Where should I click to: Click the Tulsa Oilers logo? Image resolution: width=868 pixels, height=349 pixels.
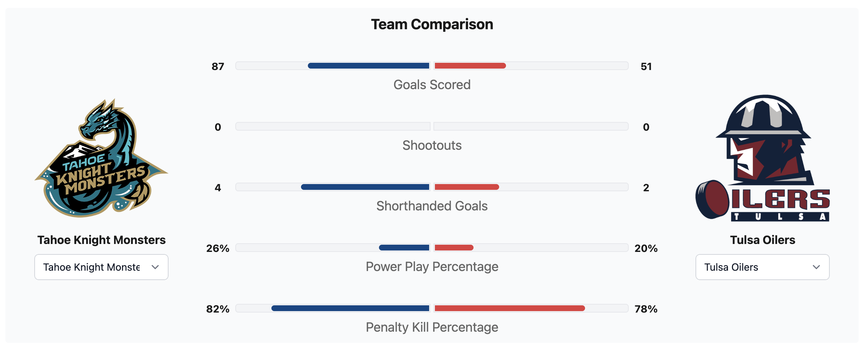762,158
